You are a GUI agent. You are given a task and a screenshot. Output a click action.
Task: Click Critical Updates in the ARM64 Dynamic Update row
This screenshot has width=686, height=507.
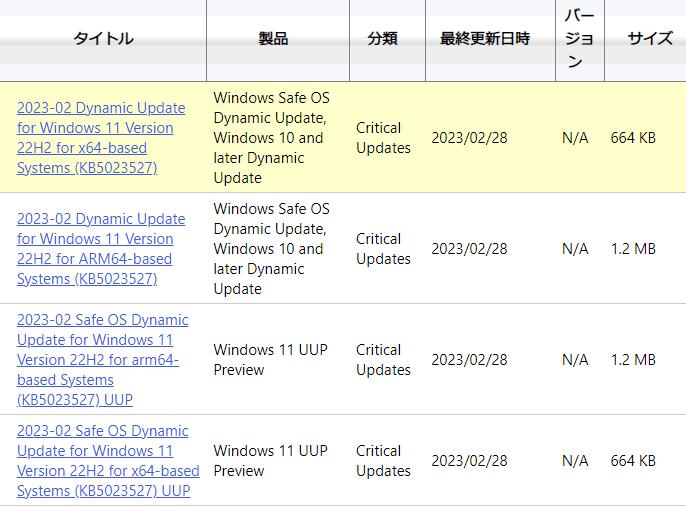point(383,249)
